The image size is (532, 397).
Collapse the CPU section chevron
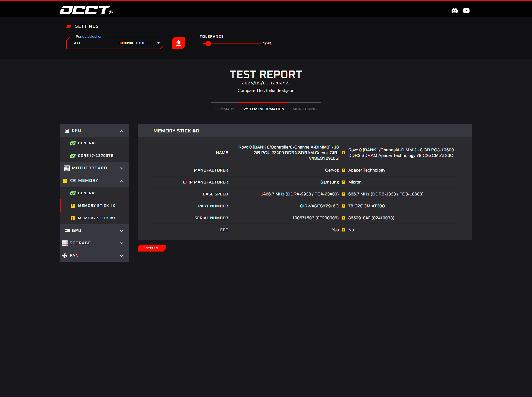click(x=121, y=131)
